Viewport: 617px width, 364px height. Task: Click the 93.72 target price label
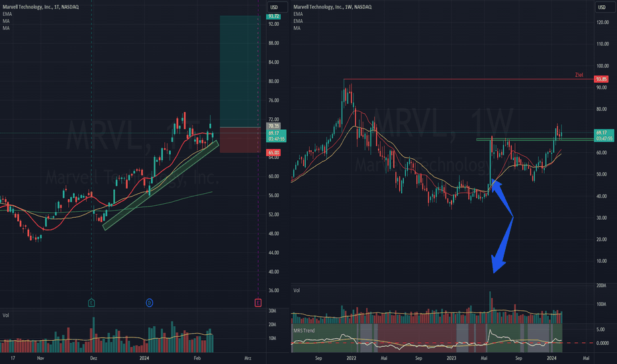pos(273,16)
